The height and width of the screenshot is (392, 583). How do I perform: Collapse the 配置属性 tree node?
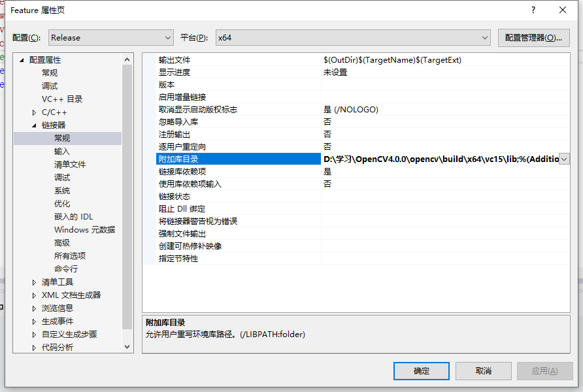pyautogui.click(x=22, y=60)
